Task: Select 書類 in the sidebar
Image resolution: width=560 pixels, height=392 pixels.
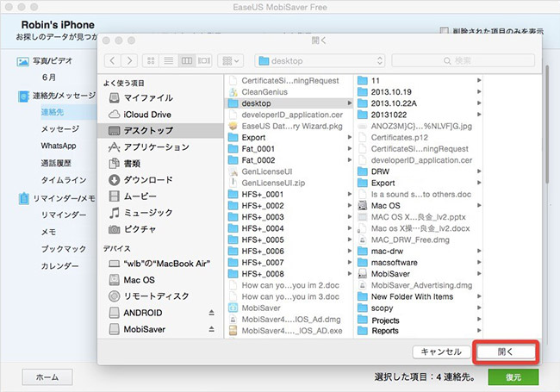Action: (x=160, y=164)
